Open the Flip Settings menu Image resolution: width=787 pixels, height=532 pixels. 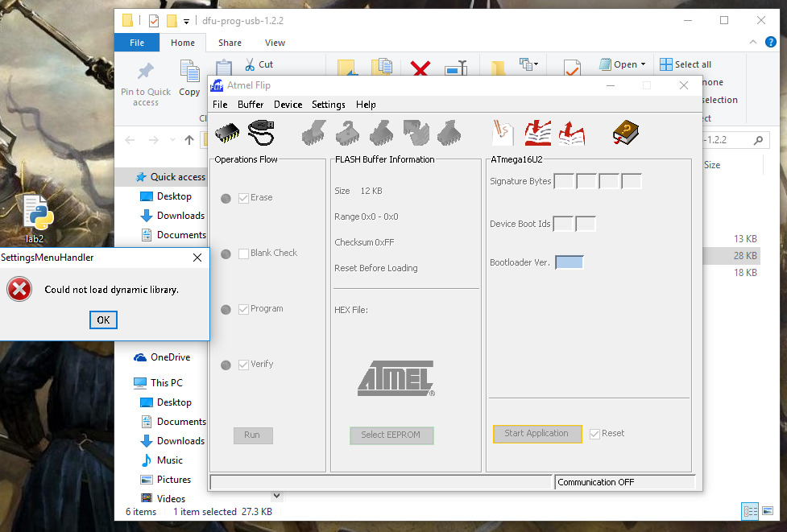click(x=328, y=105)
